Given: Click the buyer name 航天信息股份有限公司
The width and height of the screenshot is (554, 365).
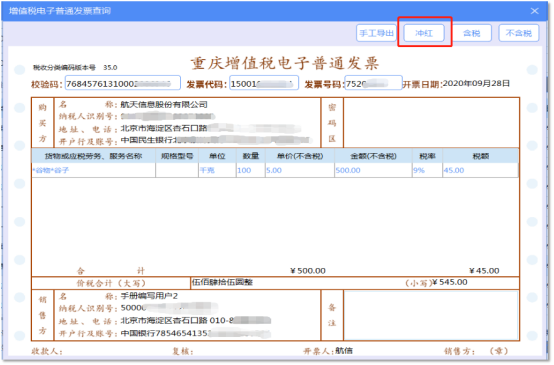Looking at the screenshot, I should [164, 105].
